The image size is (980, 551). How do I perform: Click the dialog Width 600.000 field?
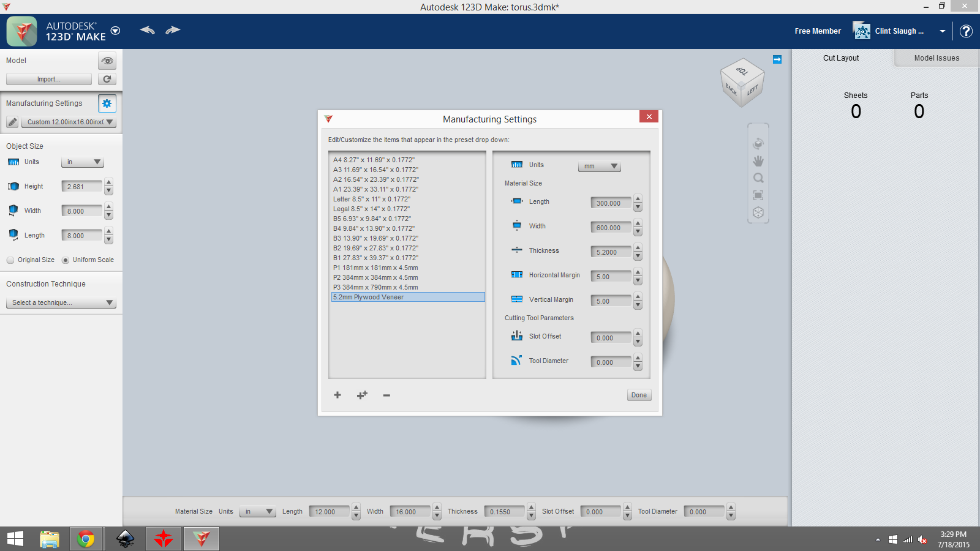point(611,228)
